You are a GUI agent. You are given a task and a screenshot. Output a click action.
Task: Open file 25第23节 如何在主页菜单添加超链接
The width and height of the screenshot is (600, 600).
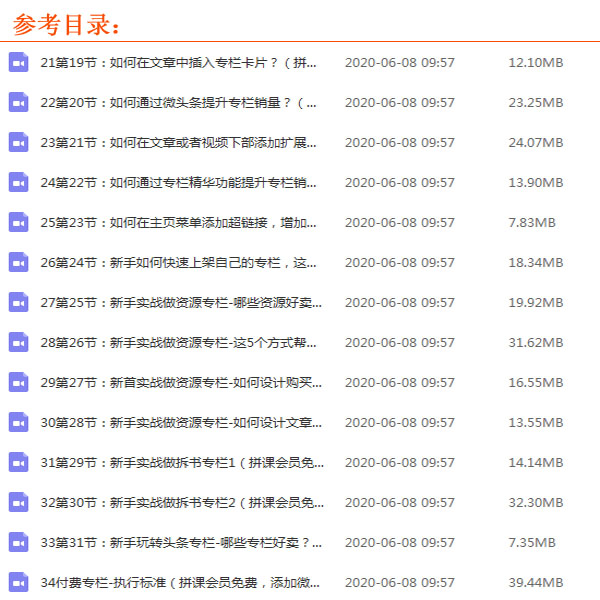(x=180, y=222)
